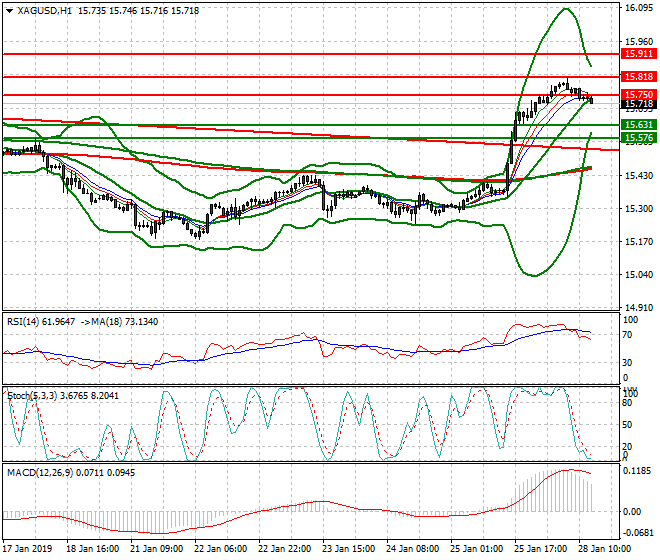Select the red 15.750 price level label

tap(638, 94)
